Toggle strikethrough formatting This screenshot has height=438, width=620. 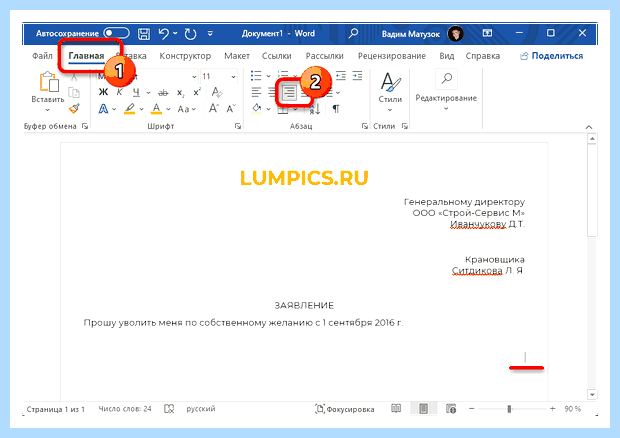(163, 93)
